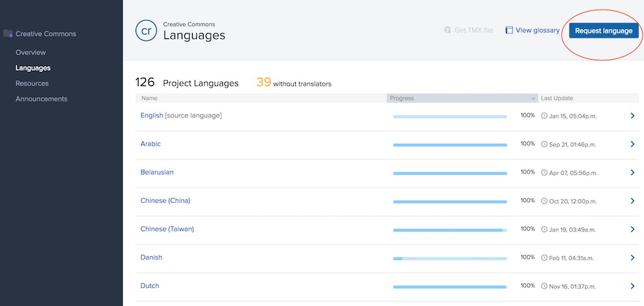This screenshot has width=644, height=306.
Task: Open the Chinese (China) language link
Action: click(x=165, y=201)
